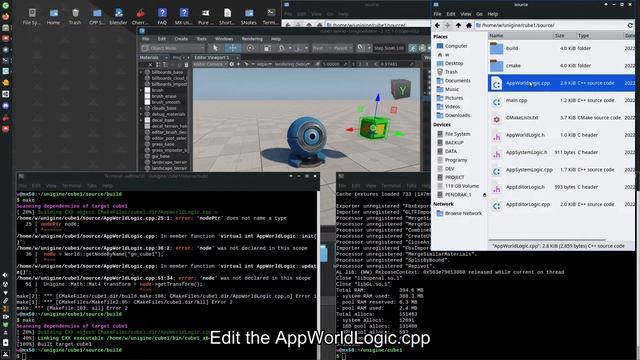Viewport: 640px width, 360px height.
Task: Select AppSystemLogic.h header file
Action: [561, 153]
